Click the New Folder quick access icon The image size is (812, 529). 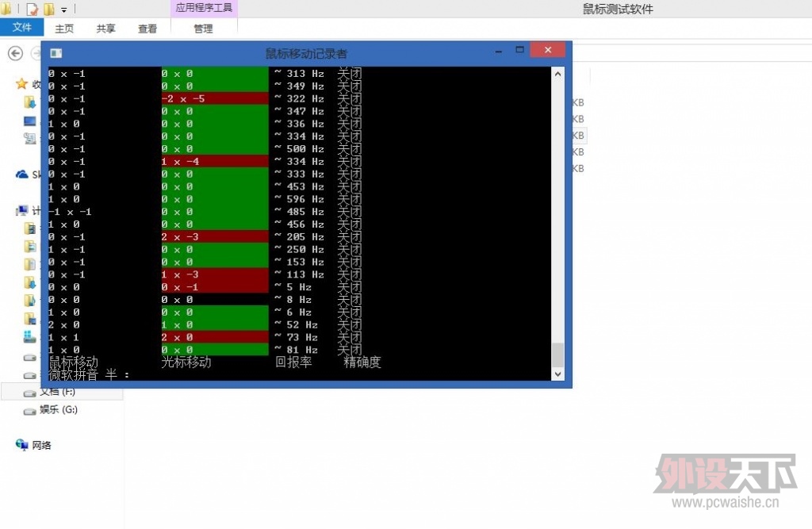(x=49, y=9)
